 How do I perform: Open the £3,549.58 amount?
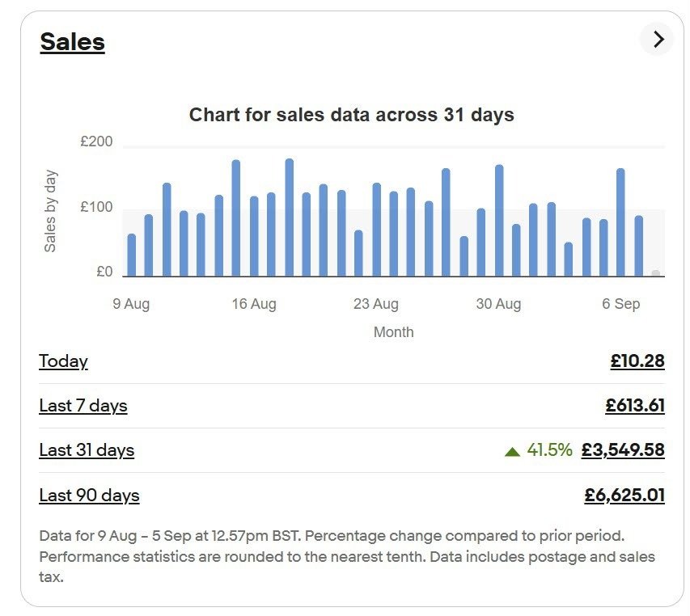point(623,449)
